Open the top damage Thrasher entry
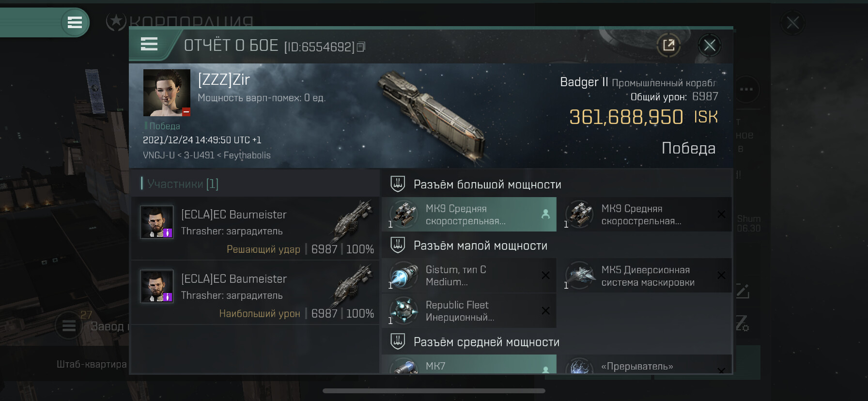The image size is (868, 401). (x=255, y=292)
